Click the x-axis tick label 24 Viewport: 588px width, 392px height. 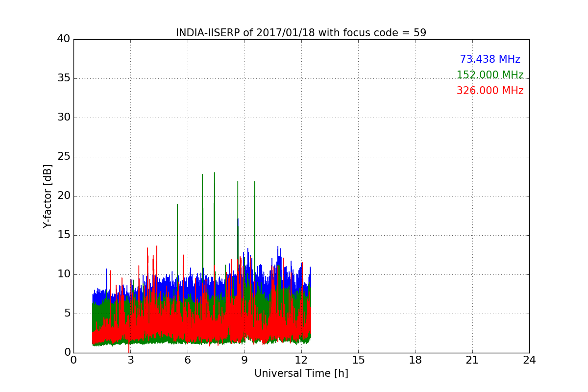coord(529,360)
